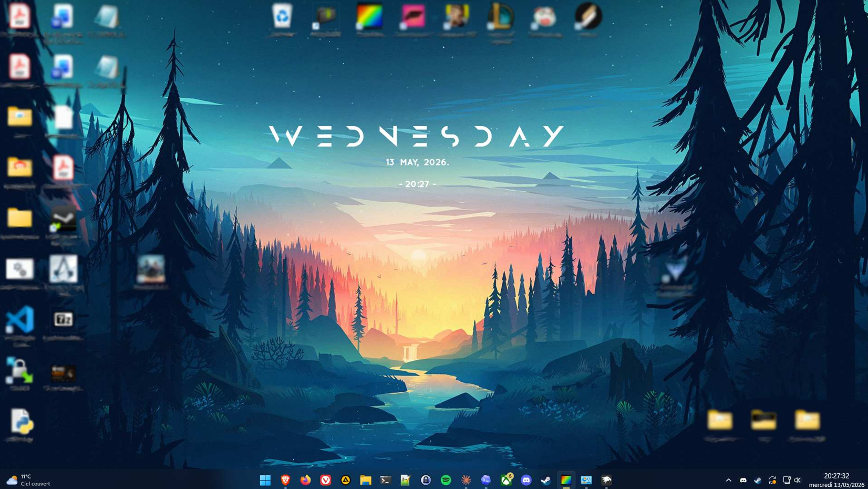
Task: Select the Python file desktop icon
Action: coord(20,425)
